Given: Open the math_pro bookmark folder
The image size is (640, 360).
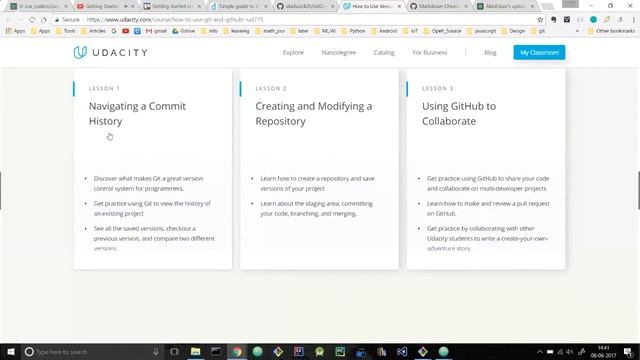Looking at the screenshot, I should point(269,31).
